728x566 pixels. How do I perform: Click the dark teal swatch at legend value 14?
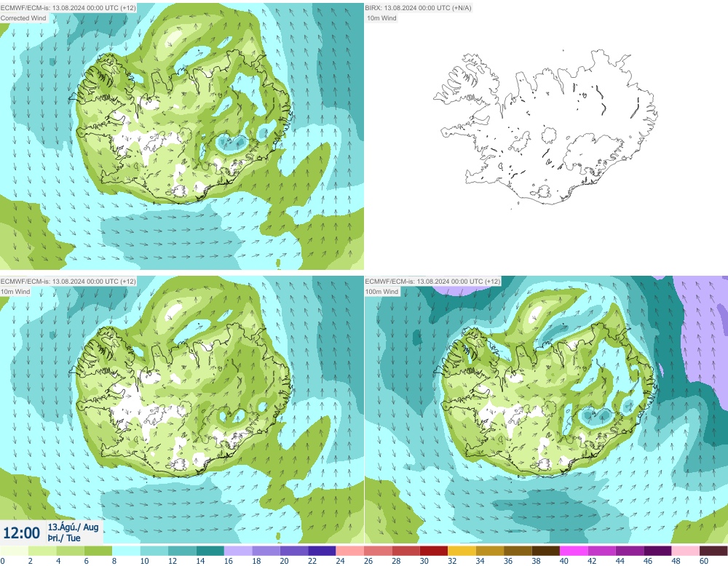210,551
